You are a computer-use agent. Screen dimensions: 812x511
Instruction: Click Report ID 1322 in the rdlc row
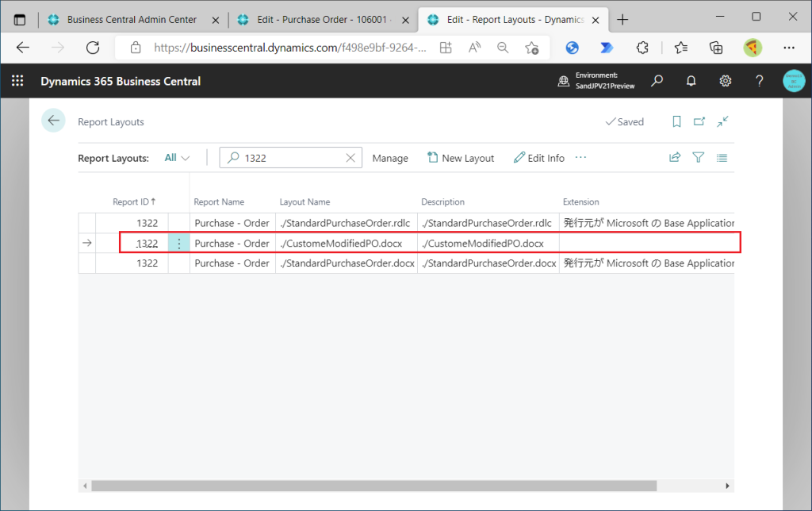coord(147,223)
